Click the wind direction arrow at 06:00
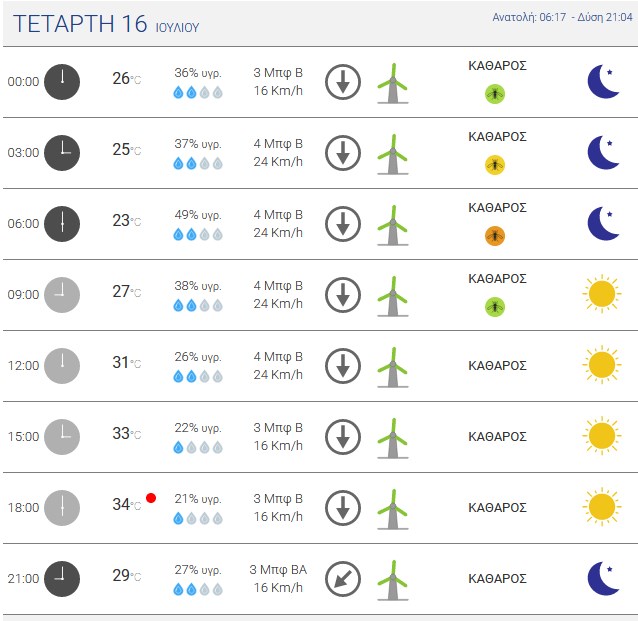This screenshot has height=621, width=638. (343, 224)
